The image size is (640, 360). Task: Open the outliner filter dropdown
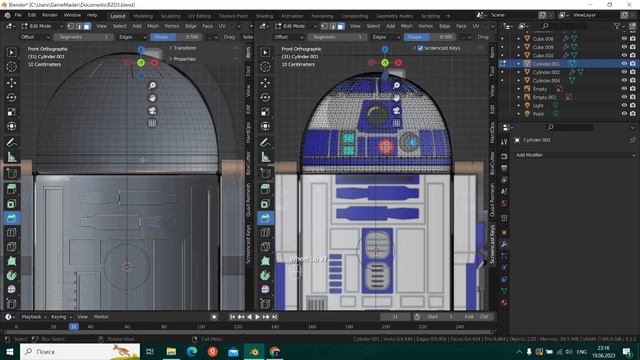click(619, 26)
